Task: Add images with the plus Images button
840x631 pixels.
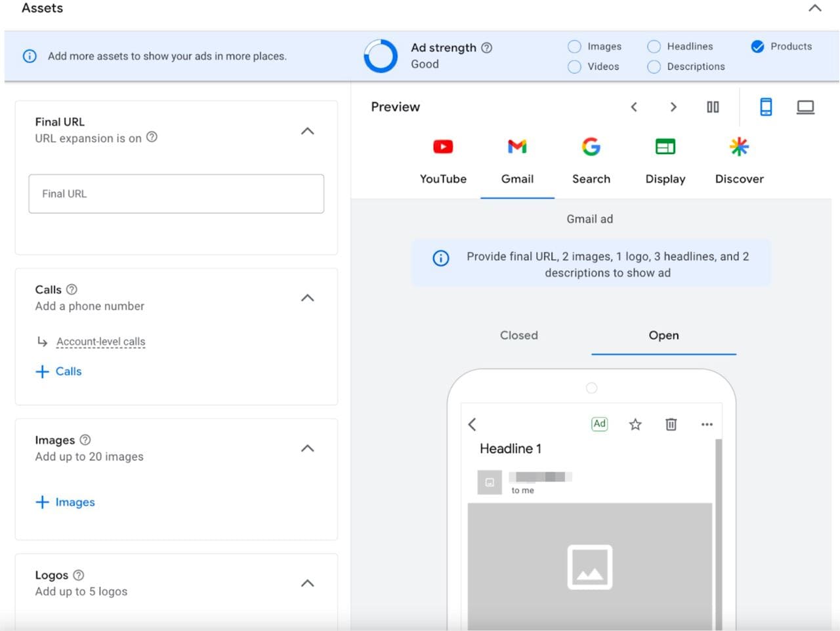Action: click(65, 502)
